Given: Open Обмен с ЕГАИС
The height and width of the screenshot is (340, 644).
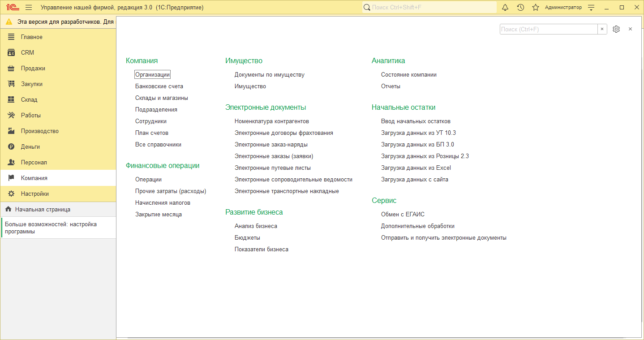Looking at the screenshot, I should coord(403,215).
